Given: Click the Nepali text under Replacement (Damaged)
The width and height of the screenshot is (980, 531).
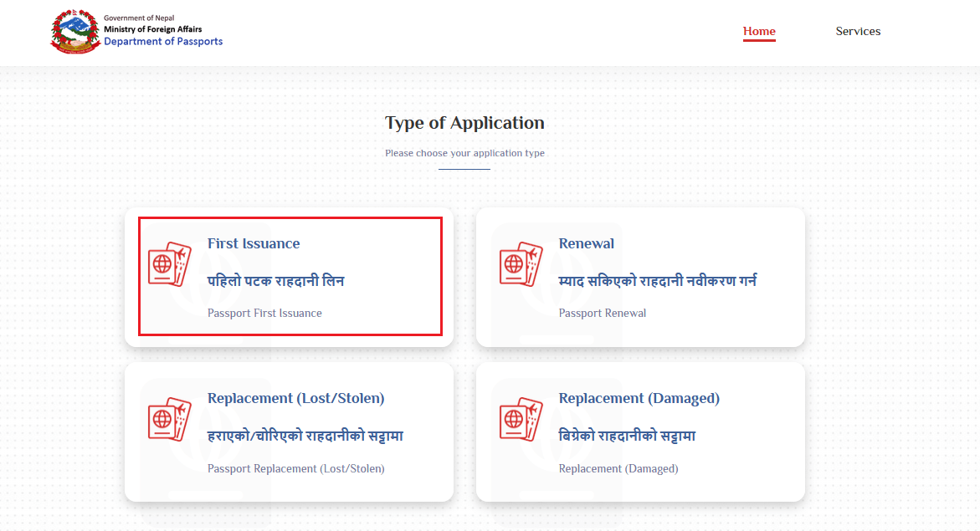Looking at the screenshot, I should coord(627,436).
